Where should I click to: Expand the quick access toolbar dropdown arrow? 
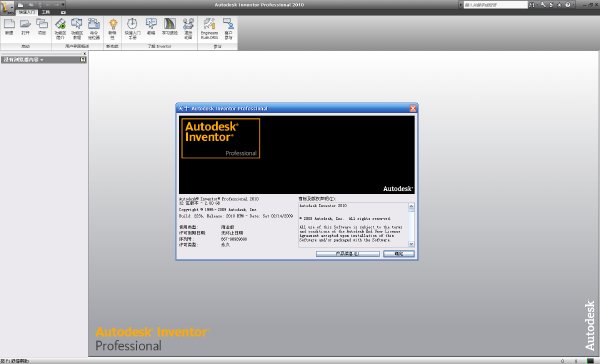[x=63, y=5]
